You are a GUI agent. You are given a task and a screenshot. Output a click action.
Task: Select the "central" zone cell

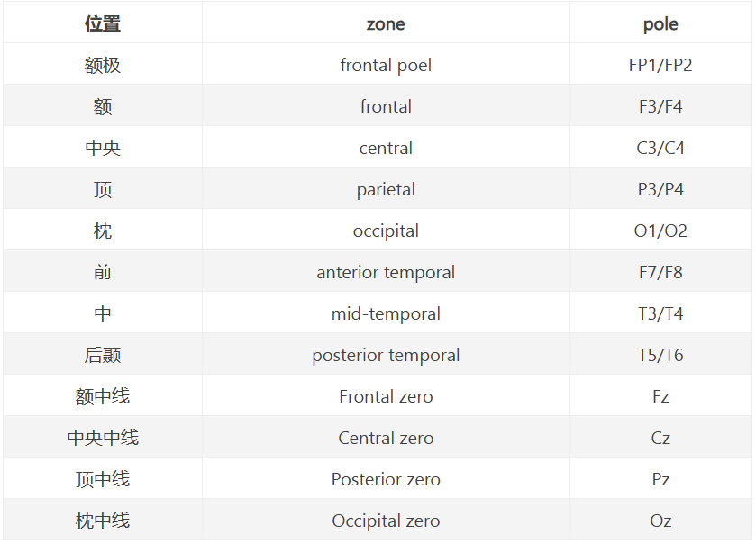pyautogui.click(x=386, y=148)
